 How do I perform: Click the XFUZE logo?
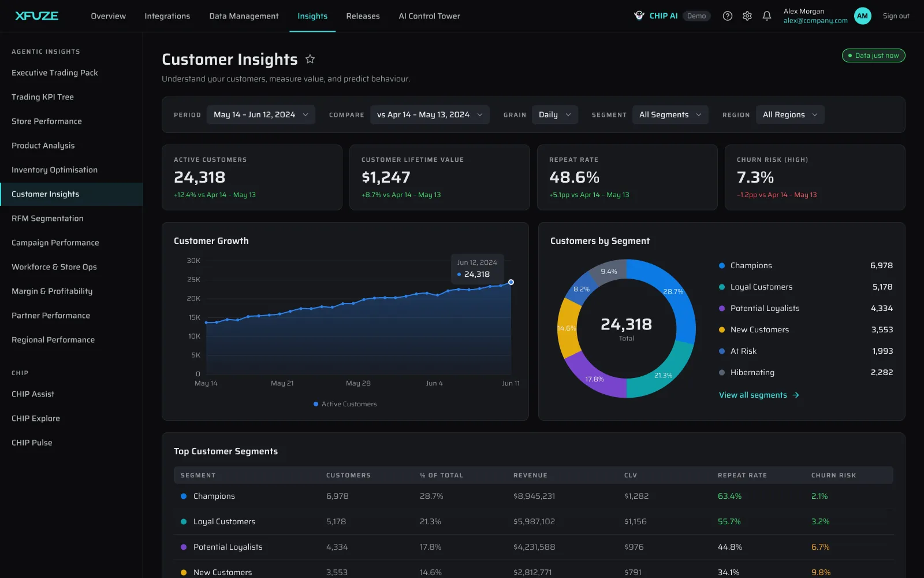[x=36, y=16]
